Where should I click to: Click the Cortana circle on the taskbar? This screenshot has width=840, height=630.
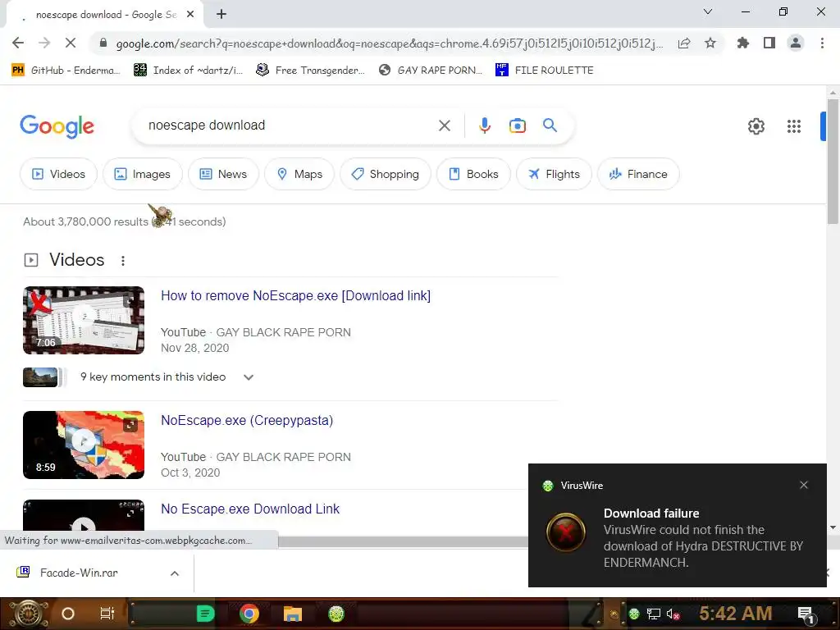67,614
